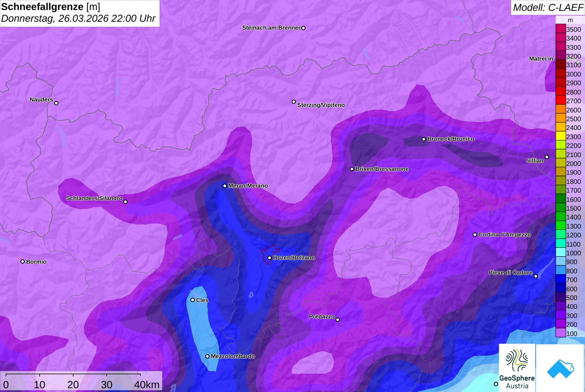Click the Cles marker dot
The height and width of the screenshot is (392, 585).
[193, 300]
